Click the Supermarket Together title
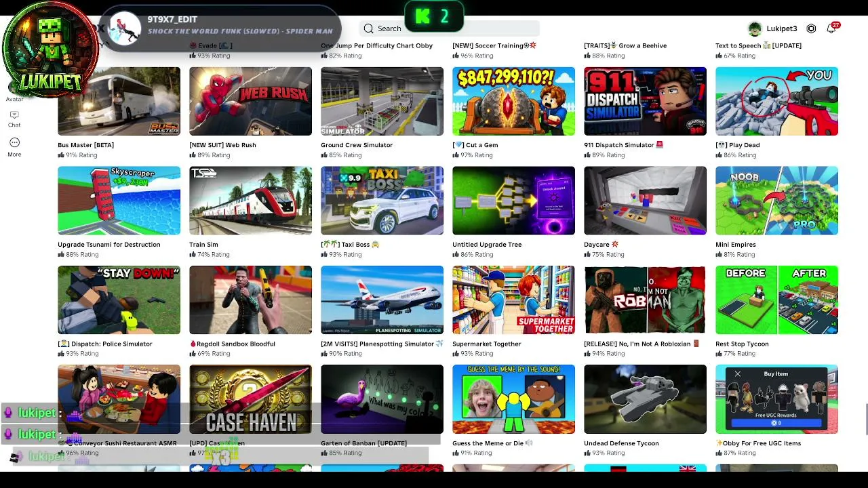 [487, 344]
